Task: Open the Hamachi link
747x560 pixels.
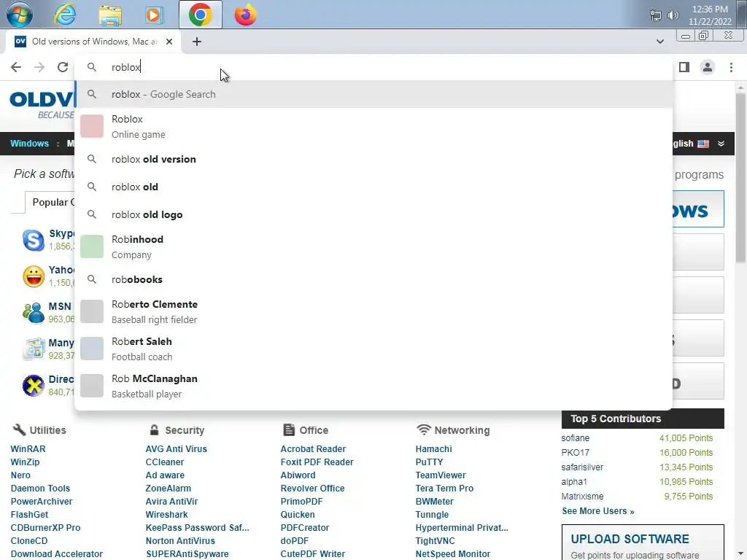Action: [x=433, y=449]
